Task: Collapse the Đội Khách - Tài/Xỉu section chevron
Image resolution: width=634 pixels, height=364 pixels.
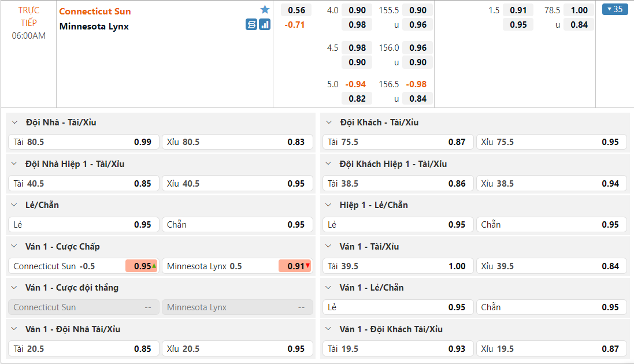Action: (x=329, y=122)
